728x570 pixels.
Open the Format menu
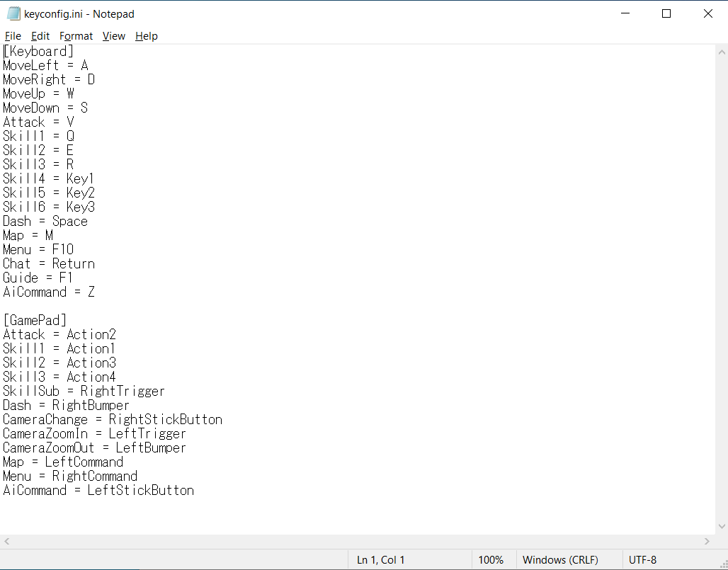point(76,36)
